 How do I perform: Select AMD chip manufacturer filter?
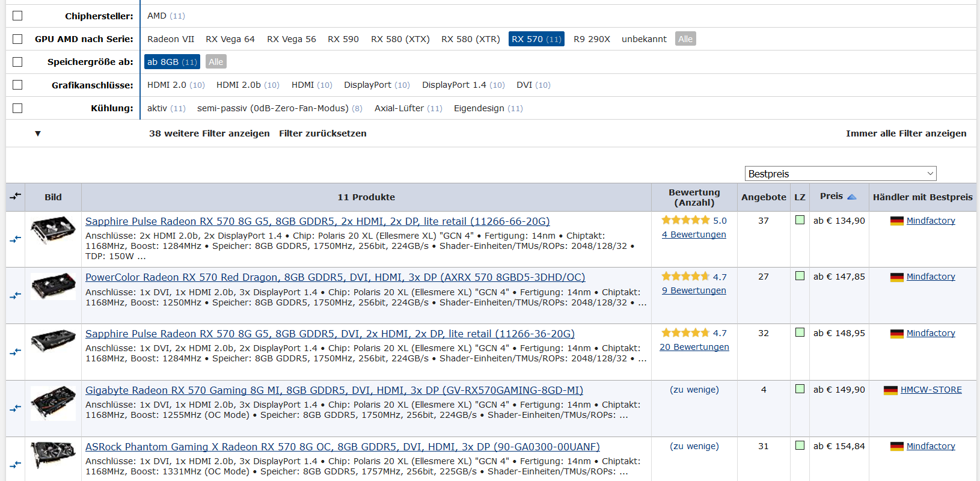166,16
